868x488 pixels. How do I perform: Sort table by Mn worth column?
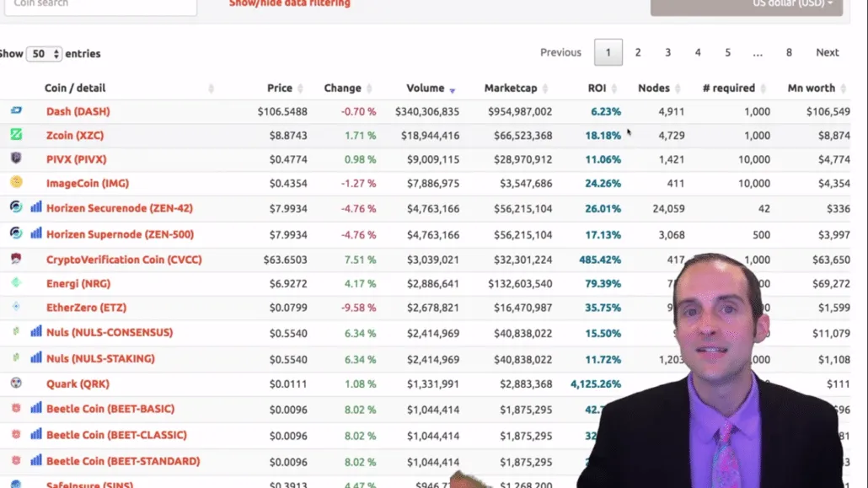coord(811,88)
